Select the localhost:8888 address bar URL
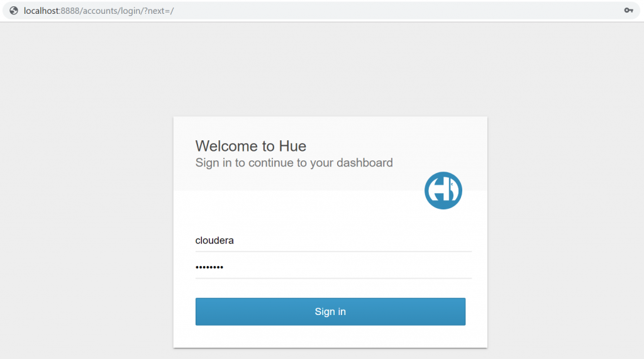The width and height of the screenshot is (644, 359). coord(99,11)
